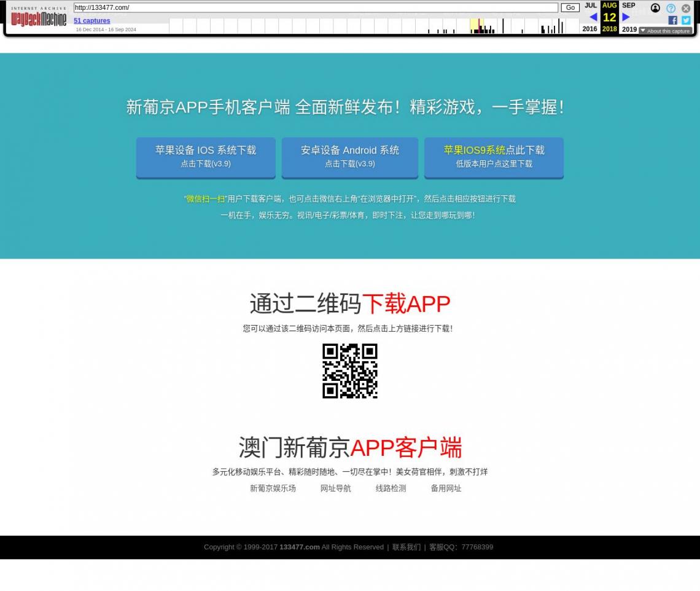Jump to the JUL capture month

[591, 6]
